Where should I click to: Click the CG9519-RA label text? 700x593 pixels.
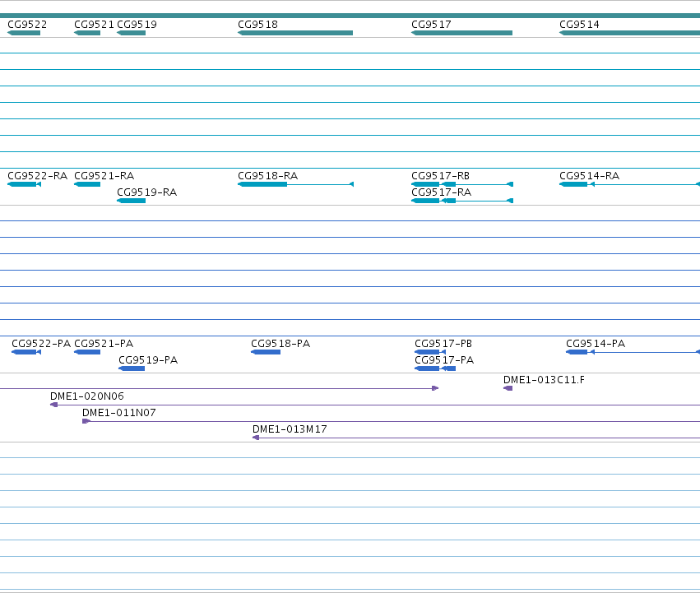(x=147, y=192)
